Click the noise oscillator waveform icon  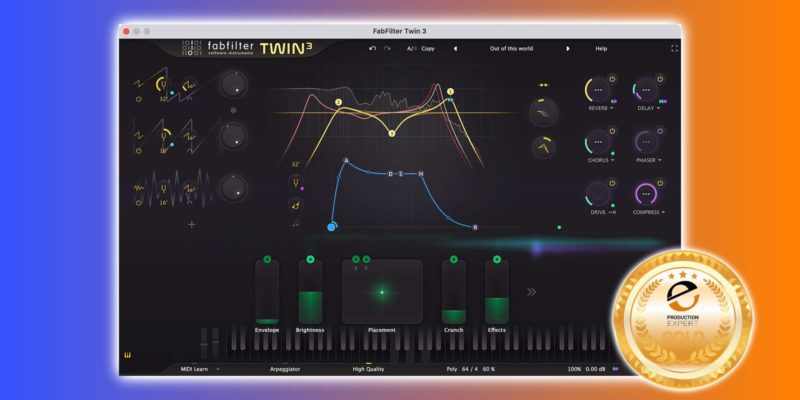138,188
